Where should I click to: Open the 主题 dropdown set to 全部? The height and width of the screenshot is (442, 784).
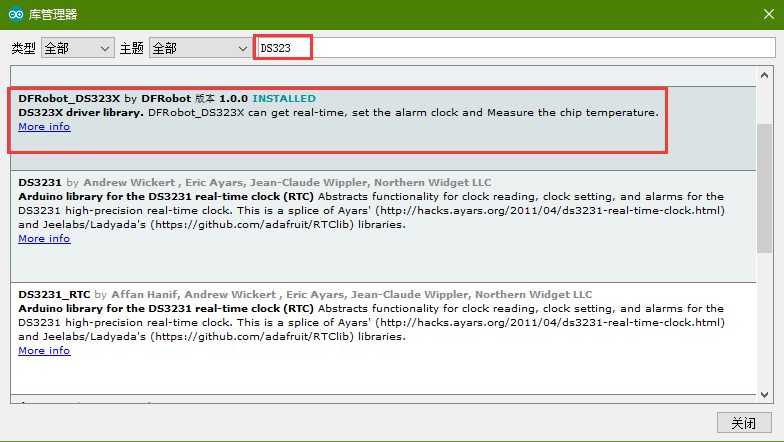200,48
